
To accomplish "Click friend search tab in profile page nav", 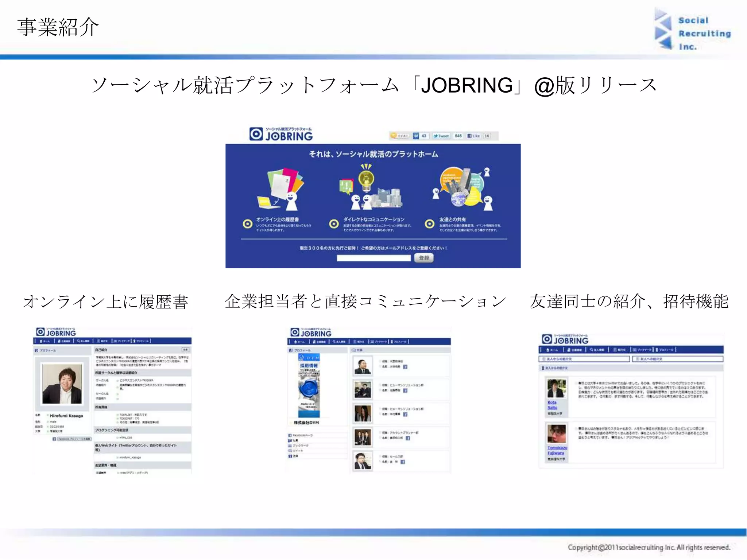I will coord(84,341).
